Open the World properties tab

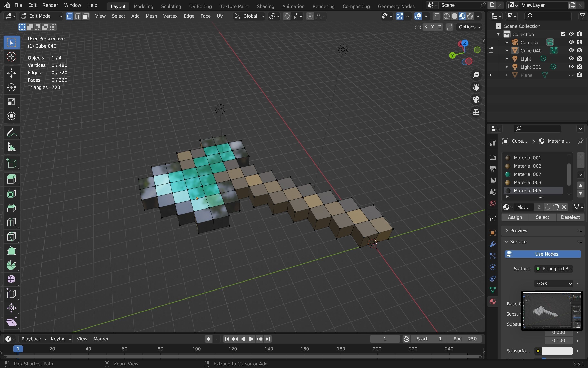(492, 203)
